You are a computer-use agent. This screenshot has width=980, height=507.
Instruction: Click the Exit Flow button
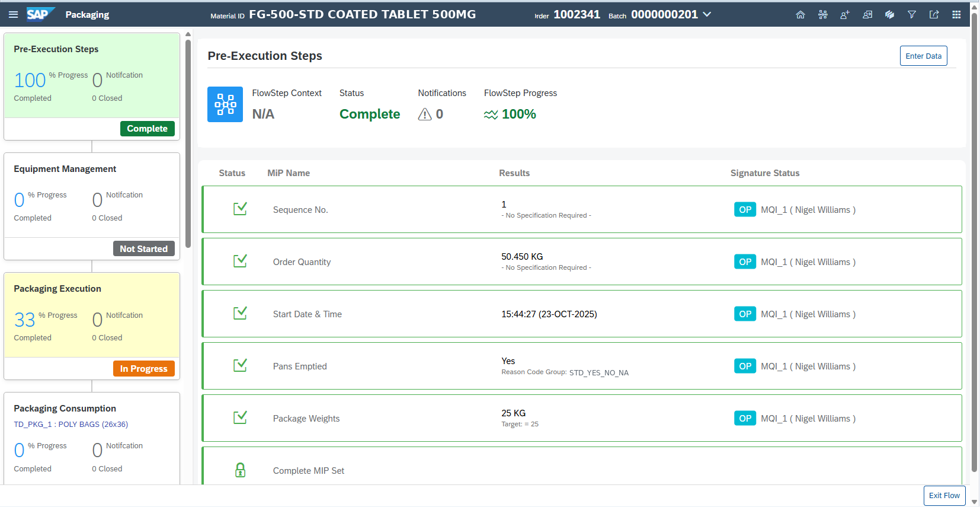[944, 496]
